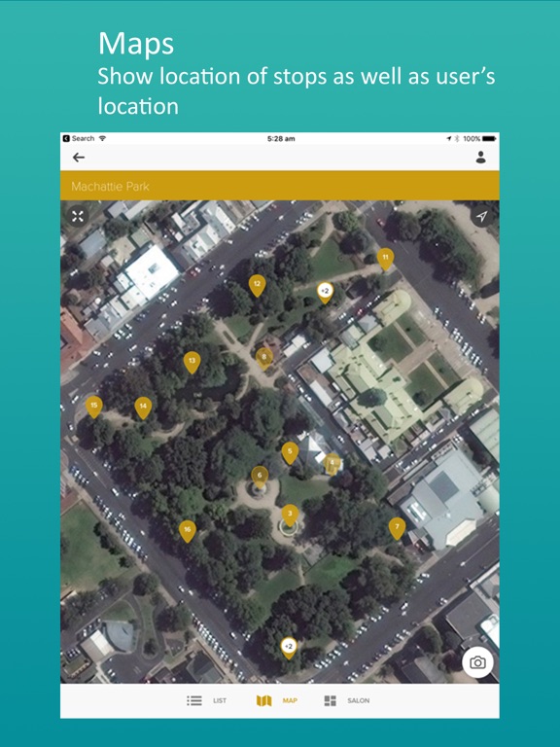Open the user profile icon
This screenshot has width=560, height=747.
pos(480,158)
